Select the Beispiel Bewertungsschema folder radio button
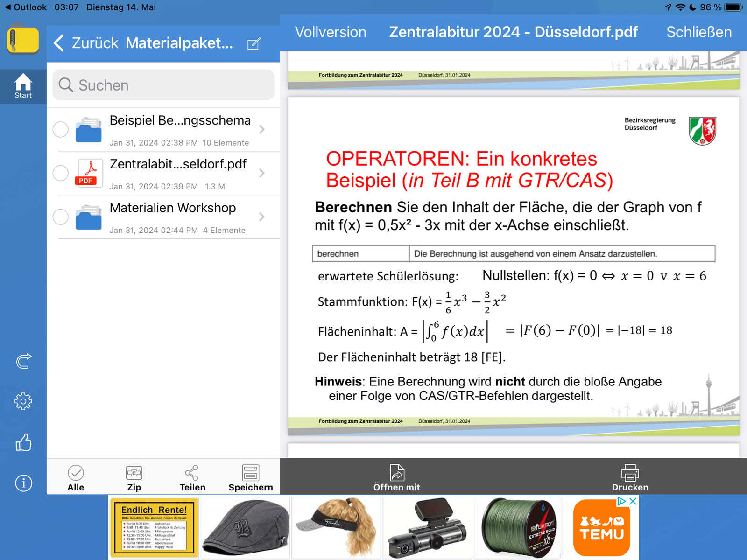The image size is (747, 560). click(61, 129)
